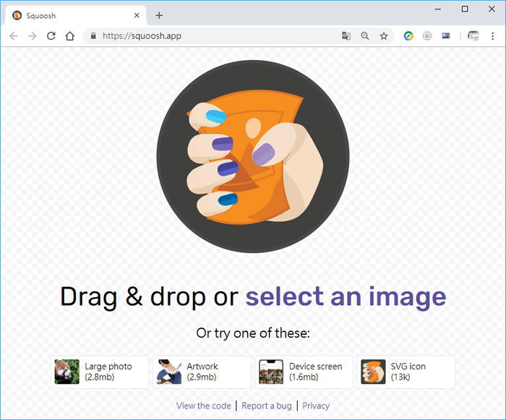Click the browser forward arrow

pos(33,36)
